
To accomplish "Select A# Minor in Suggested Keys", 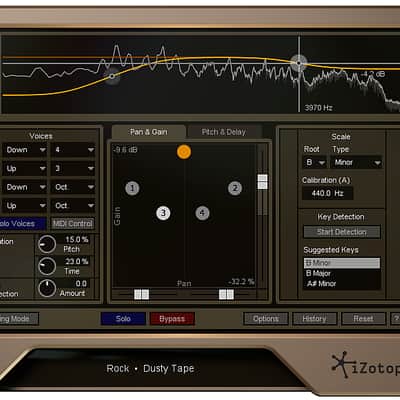I will point(342,284).
